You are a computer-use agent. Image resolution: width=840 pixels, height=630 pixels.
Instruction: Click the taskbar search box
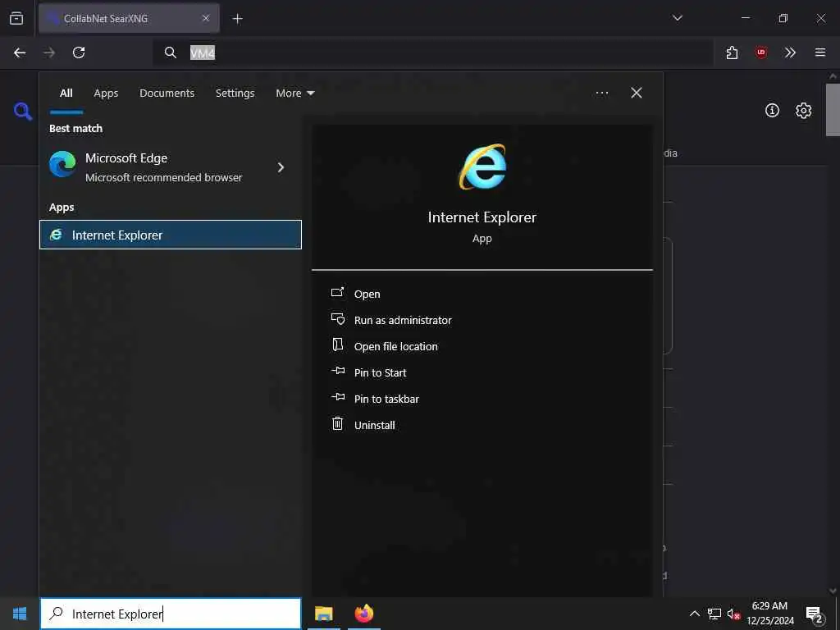[171, 614]
